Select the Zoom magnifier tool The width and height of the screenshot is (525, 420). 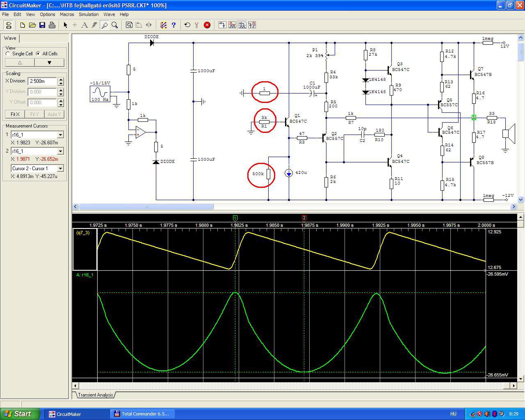coord(114,25)
